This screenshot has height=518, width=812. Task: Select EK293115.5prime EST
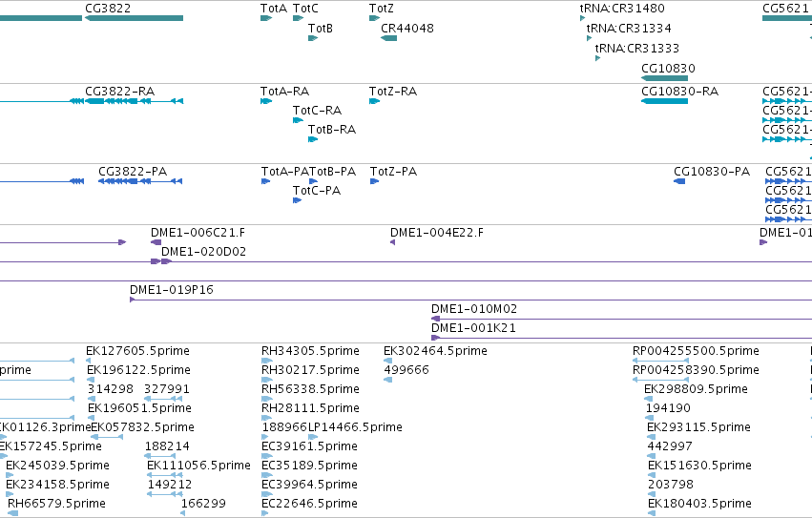click(651, 437)
